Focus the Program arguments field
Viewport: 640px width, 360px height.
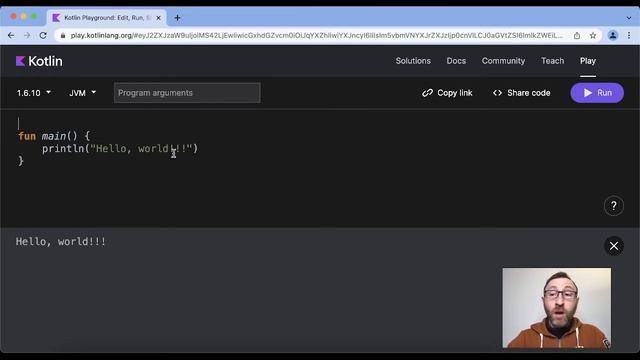(187, 93)
